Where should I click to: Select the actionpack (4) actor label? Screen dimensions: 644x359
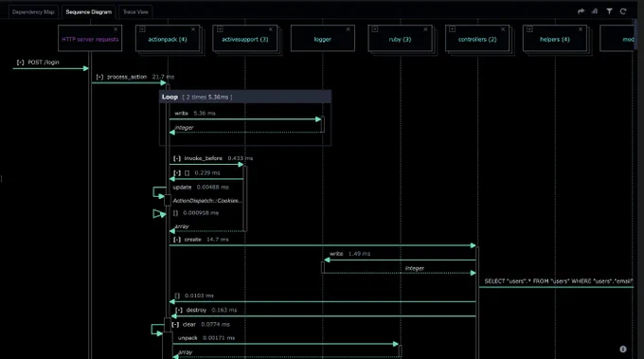click(x=168, y=40)
